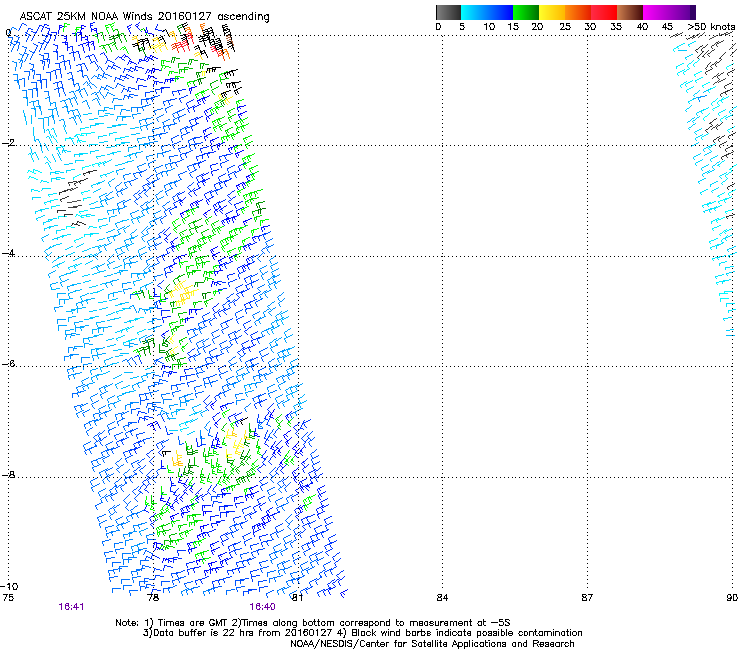Click the orange 25-30 knots color swatch
The width and height of the screenshot is (740, 650).
tap(578, 12)
